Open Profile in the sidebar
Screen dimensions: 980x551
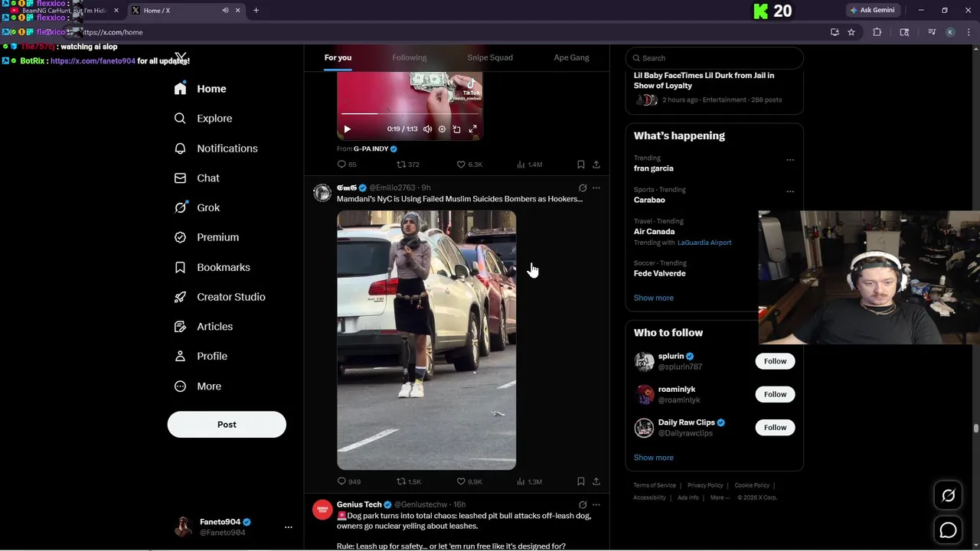201,356
